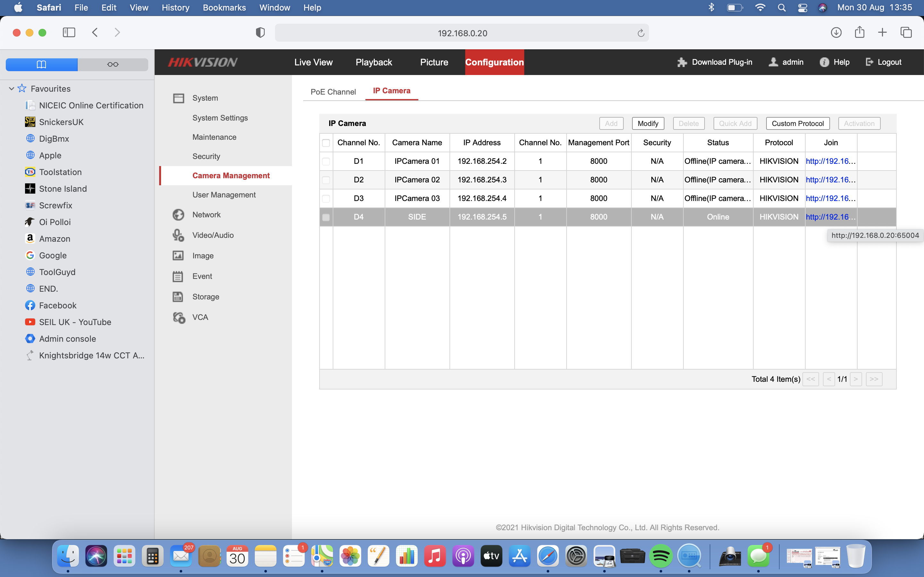Collapse the Favourites section in the sidebar
The width and height of the screenshot is (924, 577).
(11, 88)
